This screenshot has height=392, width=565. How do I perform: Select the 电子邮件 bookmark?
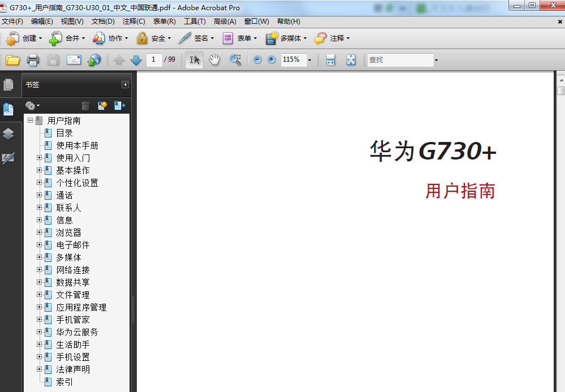click(x=73, y=245)
